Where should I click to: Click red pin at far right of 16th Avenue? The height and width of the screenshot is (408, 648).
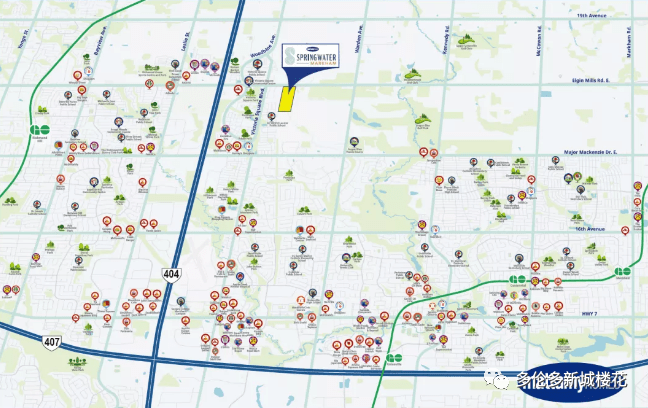[625, 230]
